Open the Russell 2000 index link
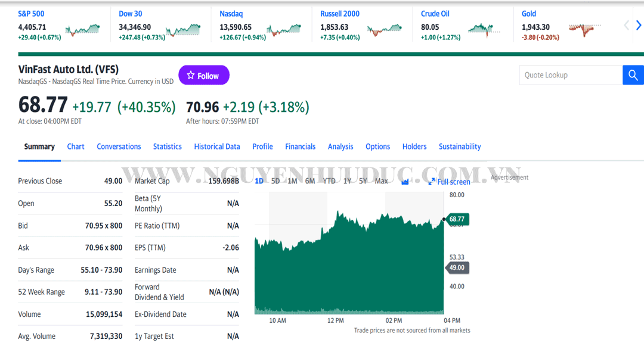Image resolution: width=644 pixels, height=346 pixels. pyautogui.click(x=340, y=14)
